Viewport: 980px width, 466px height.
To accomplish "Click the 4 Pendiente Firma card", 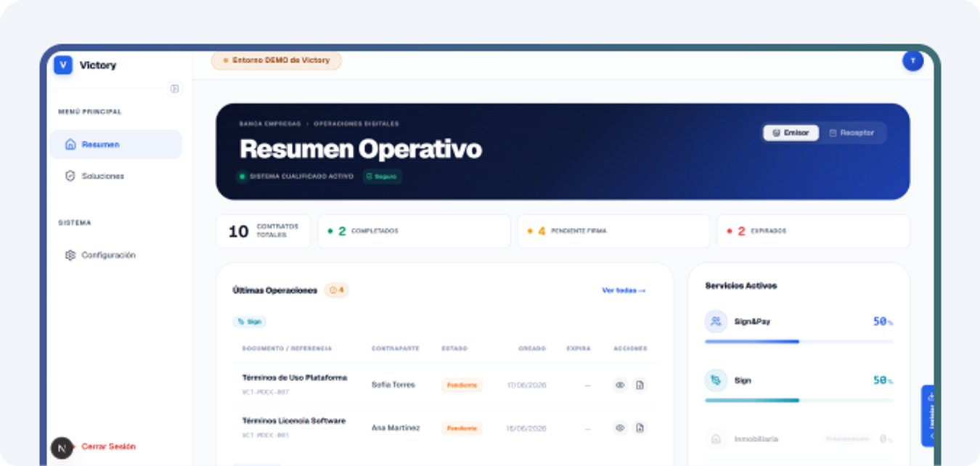I will coord(613,232).
